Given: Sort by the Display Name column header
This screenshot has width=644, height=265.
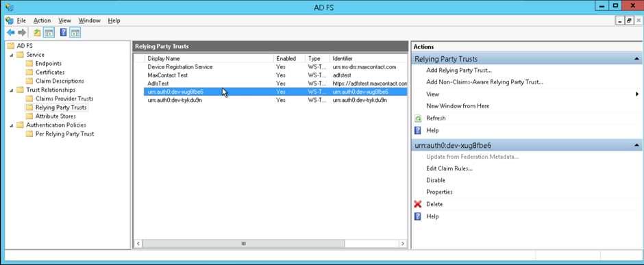Looking at the screenshot, I should coord(210,59).
